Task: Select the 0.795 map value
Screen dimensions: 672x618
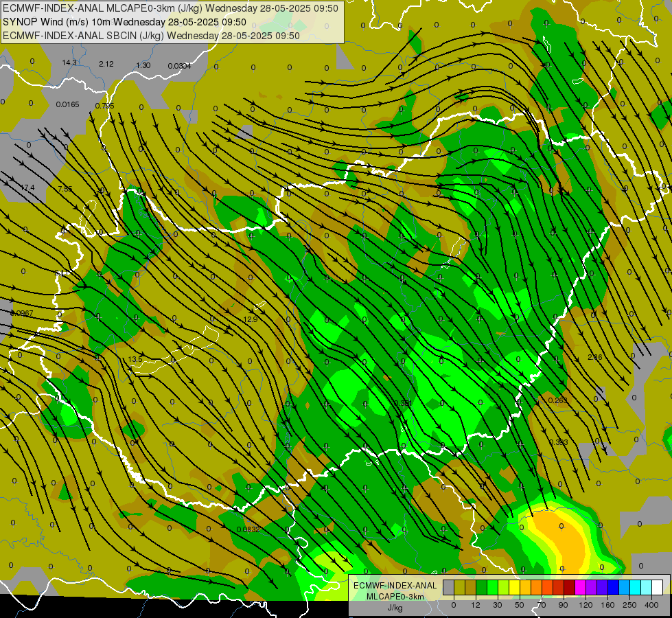Action: tap(104, 106)
